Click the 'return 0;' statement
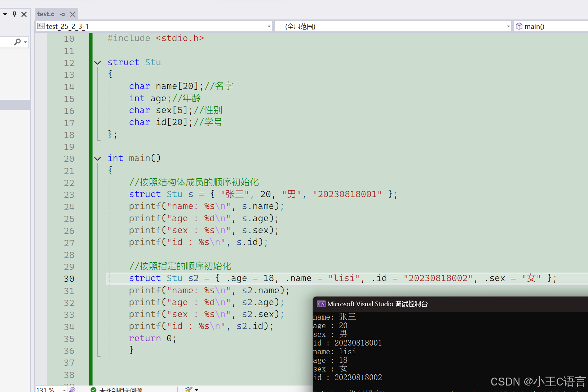The width and height of the screenshot is (588, 392). tap(153, 338)
